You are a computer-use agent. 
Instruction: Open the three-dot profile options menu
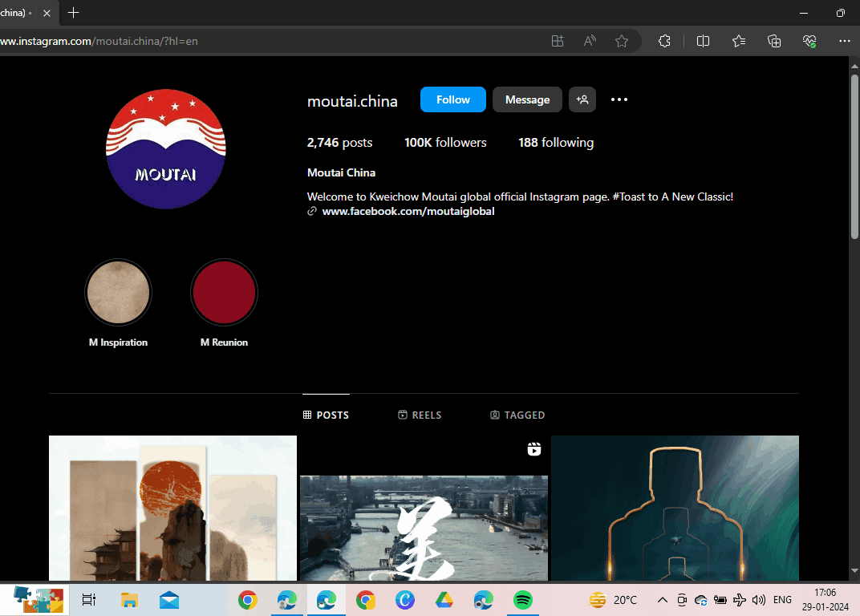pyautogui.click(x=619, y=99)
